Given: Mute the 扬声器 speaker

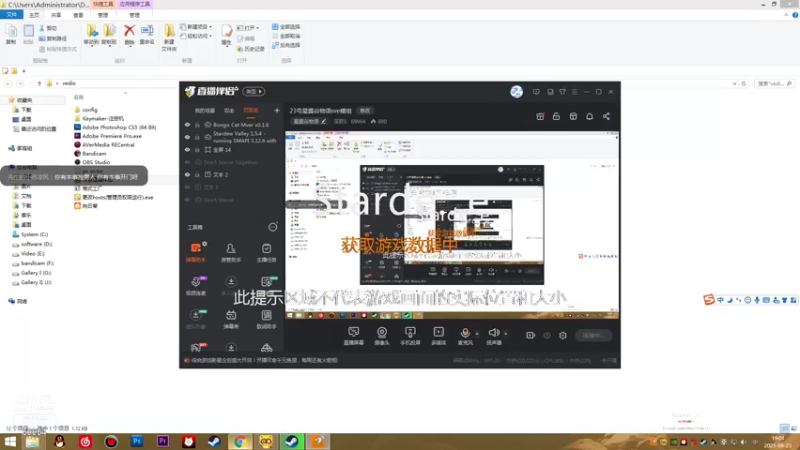Looking at the screenshot, I should coord(493,336).
